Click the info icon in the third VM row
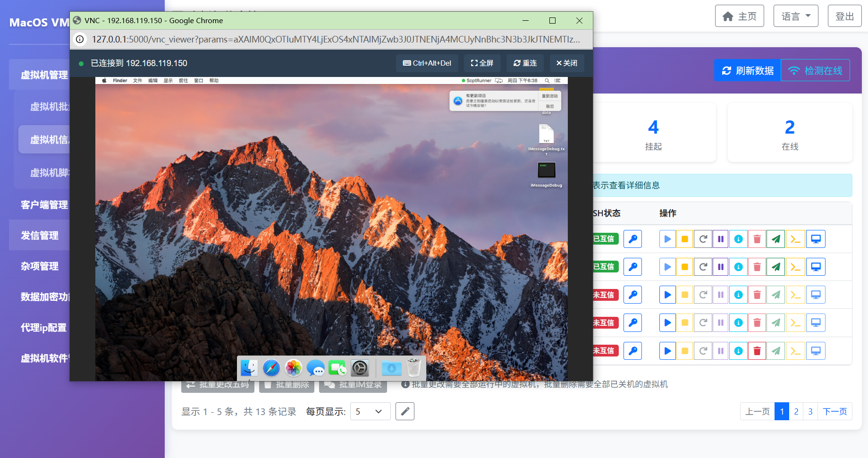 [739, 295]
